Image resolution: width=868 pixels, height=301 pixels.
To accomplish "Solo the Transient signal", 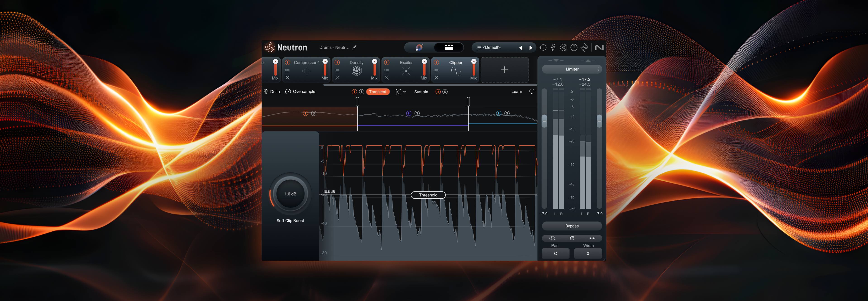I will pyautogui.click(x=362, y=92).
